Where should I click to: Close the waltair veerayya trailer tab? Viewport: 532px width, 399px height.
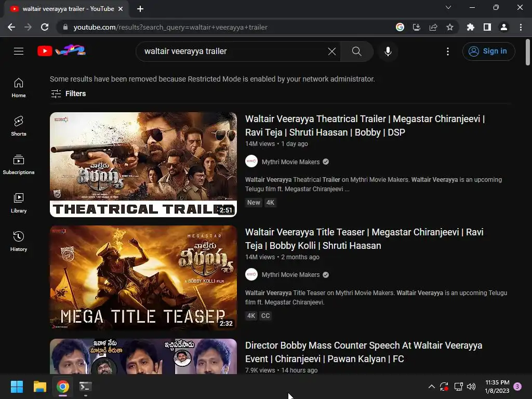[121, 9]
